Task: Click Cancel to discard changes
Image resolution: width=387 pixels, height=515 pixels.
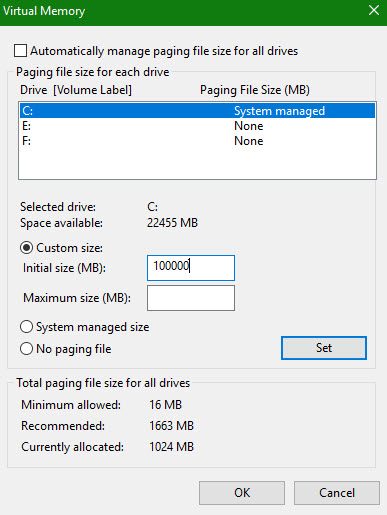Action: 337,493
